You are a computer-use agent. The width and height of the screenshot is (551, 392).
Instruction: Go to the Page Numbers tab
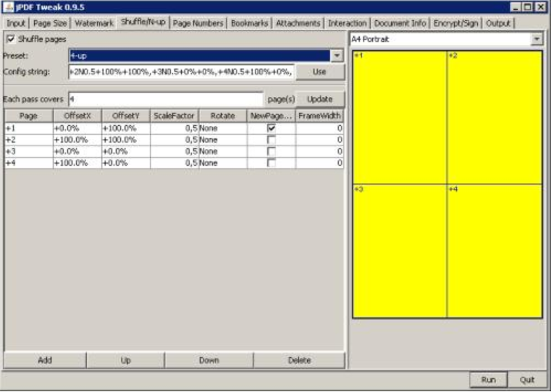(198, 23)
